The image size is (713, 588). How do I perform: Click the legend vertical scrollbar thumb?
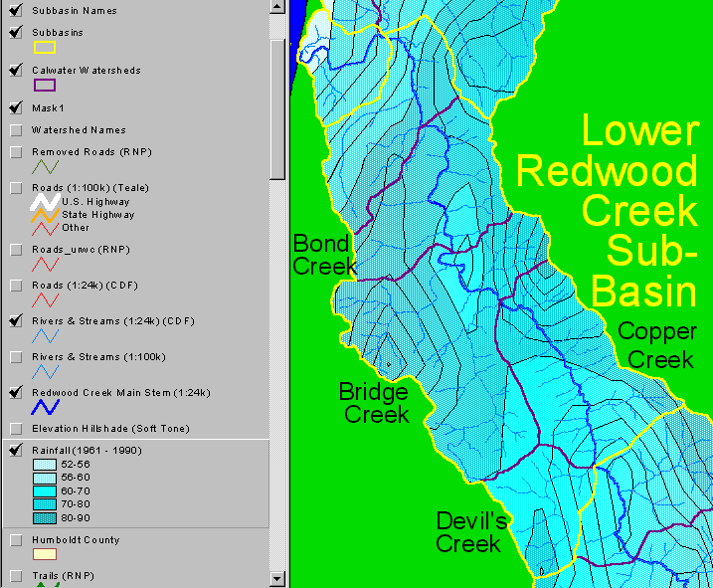coord(277,110)
